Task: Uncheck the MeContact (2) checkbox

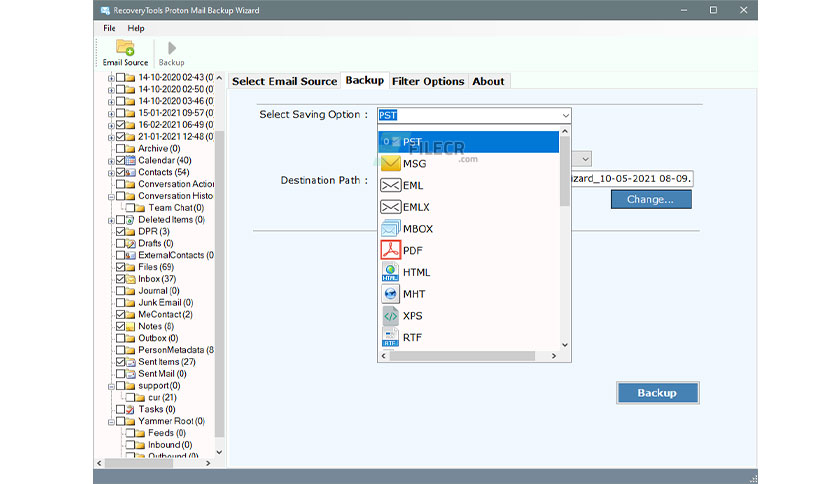Action: (120, 314)
